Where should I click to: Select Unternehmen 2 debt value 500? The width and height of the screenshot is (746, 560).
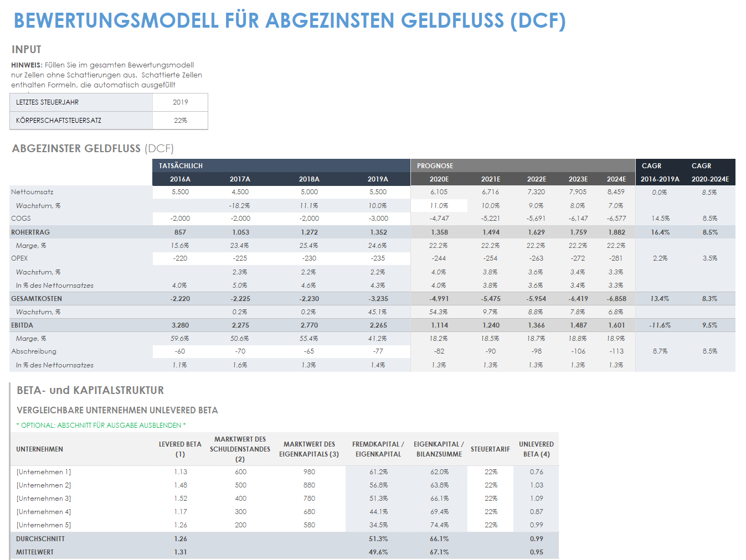pos(240,485)
